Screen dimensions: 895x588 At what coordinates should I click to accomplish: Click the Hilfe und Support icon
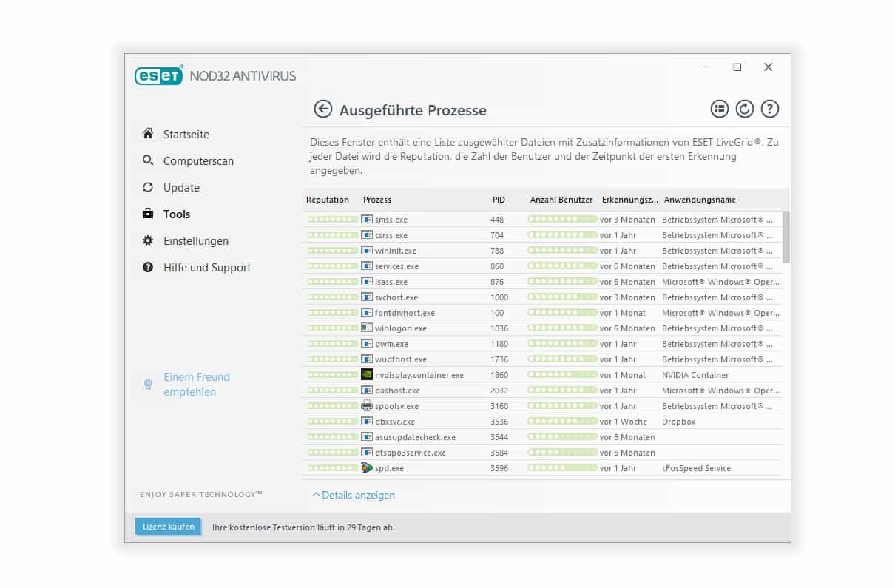click(148, 267)
